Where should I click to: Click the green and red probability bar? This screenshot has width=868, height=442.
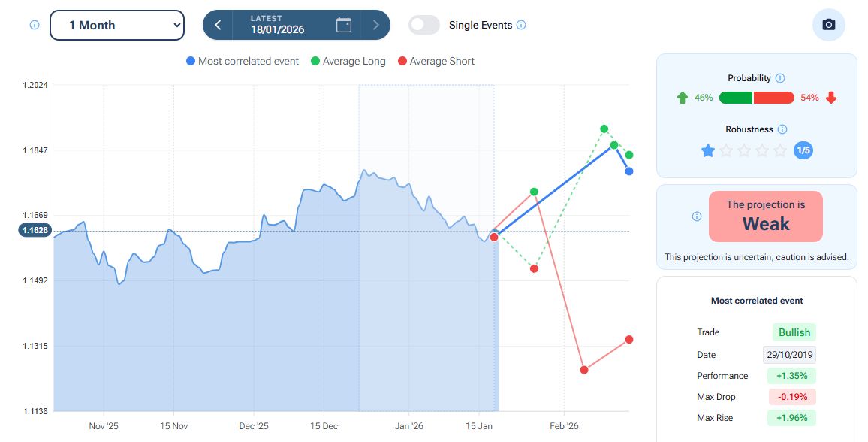pyautogui.click(x=756, y=98)
